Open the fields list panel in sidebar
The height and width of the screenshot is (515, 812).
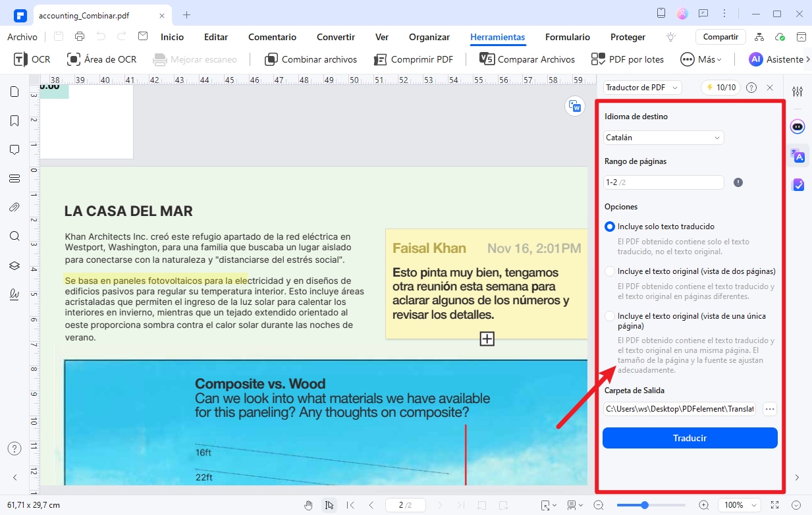14,178
